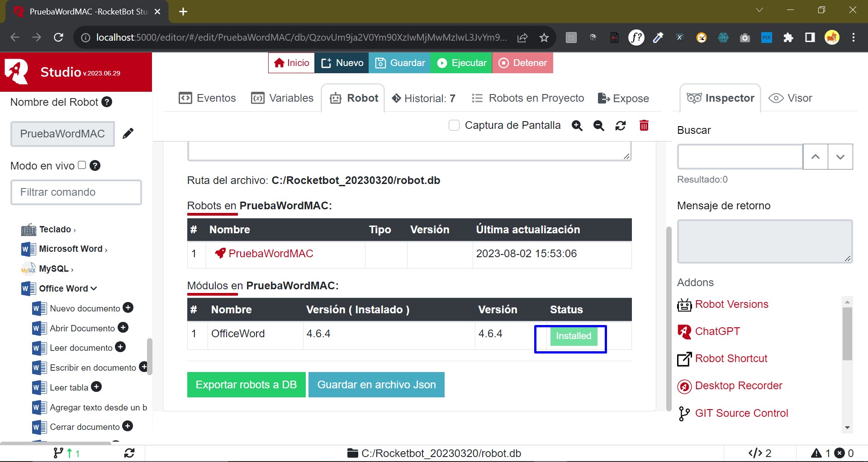Open the Visor tab

tap(791, 98)
